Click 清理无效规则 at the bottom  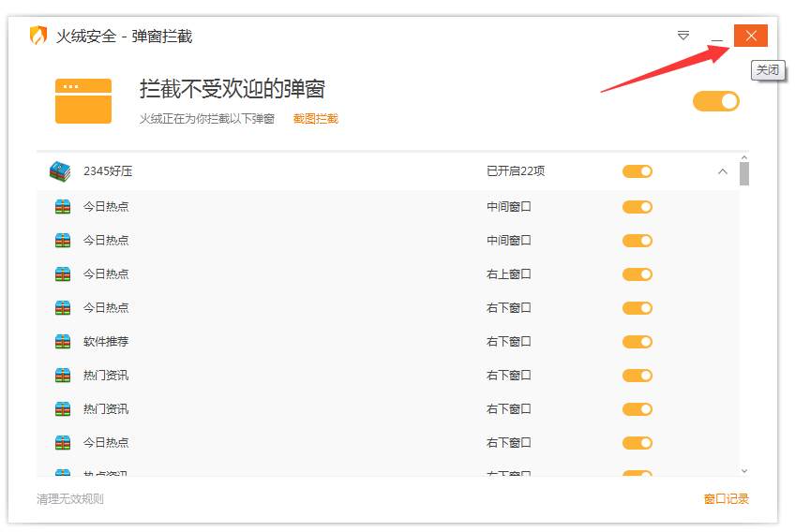tap(70, 499)
